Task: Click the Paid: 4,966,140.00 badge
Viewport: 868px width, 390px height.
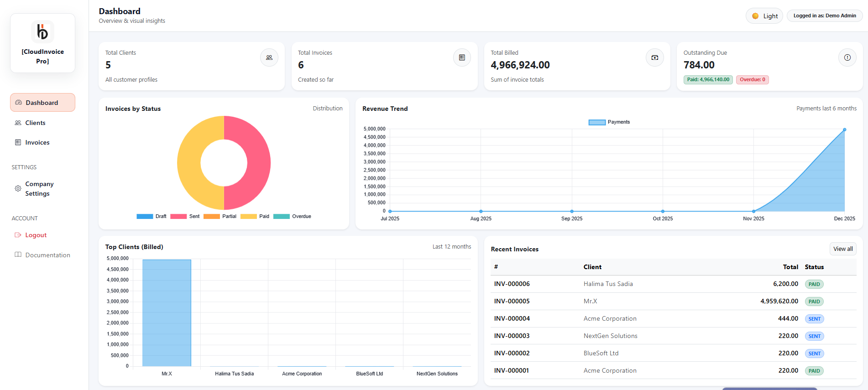Action: 708,79
